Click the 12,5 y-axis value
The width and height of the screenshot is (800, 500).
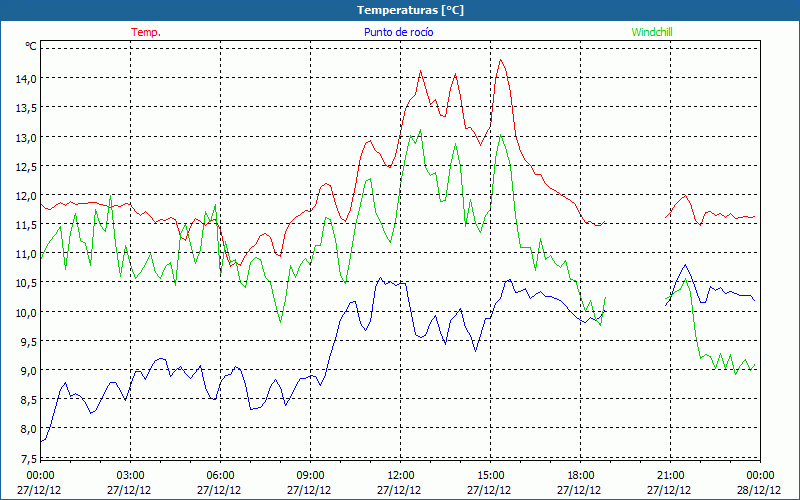[x=27, y=167]
